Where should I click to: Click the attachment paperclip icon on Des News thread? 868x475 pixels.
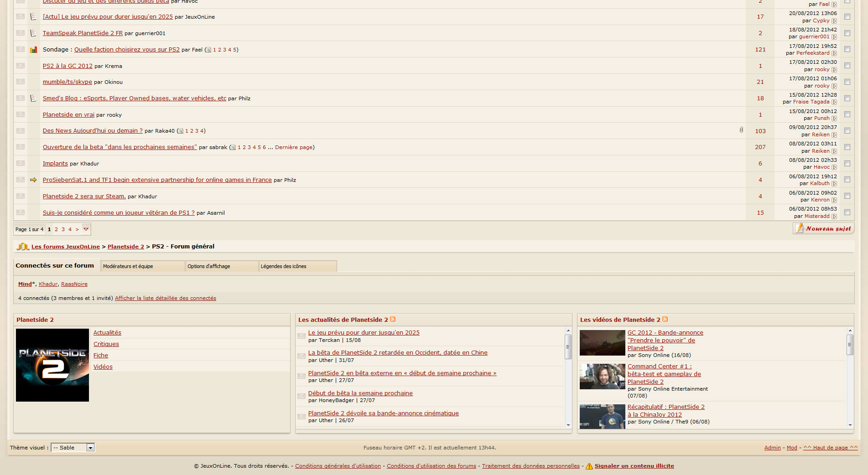tap(741, 130)
